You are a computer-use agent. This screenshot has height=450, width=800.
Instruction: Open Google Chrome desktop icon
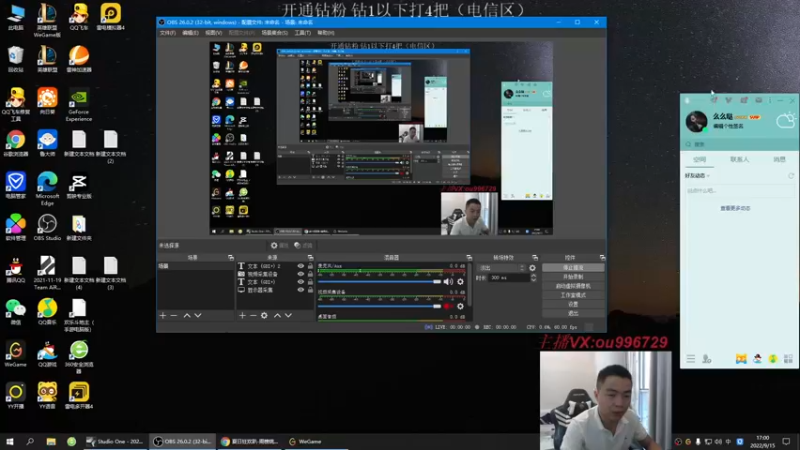pyautogui.click(x=15, y=143)
